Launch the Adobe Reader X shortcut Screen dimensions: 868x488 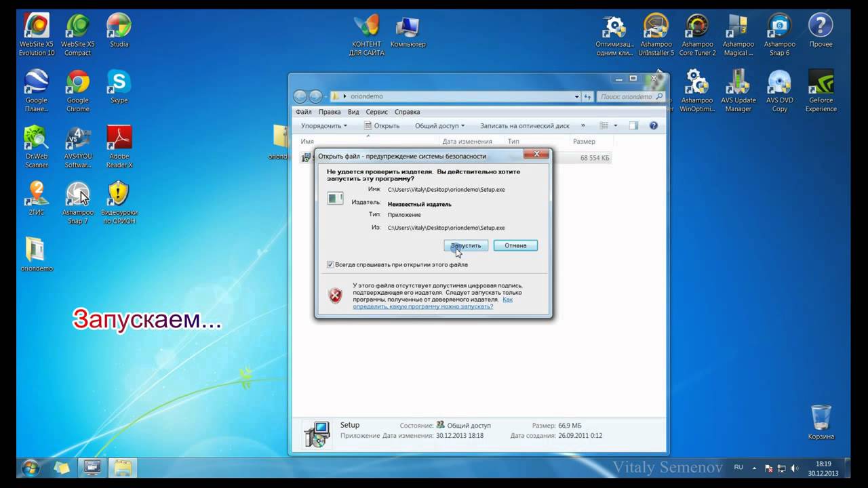119,147
